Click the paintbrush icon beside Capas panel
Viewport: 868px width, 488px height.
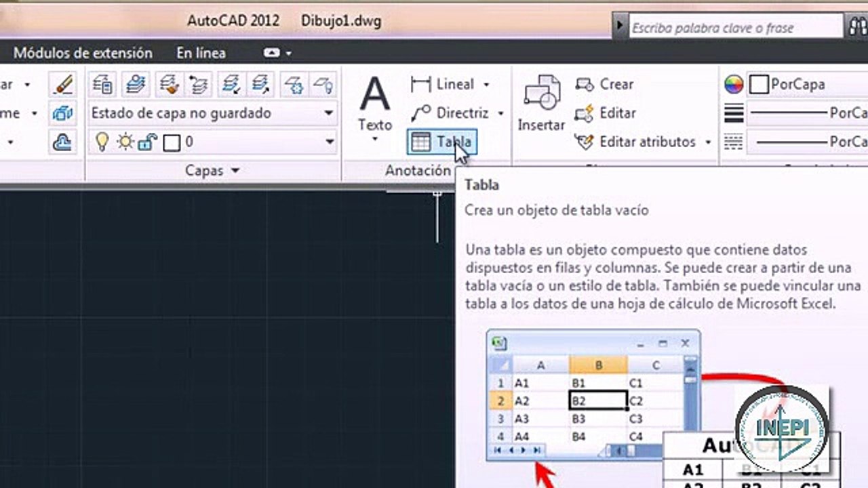(x=62, y=85)
